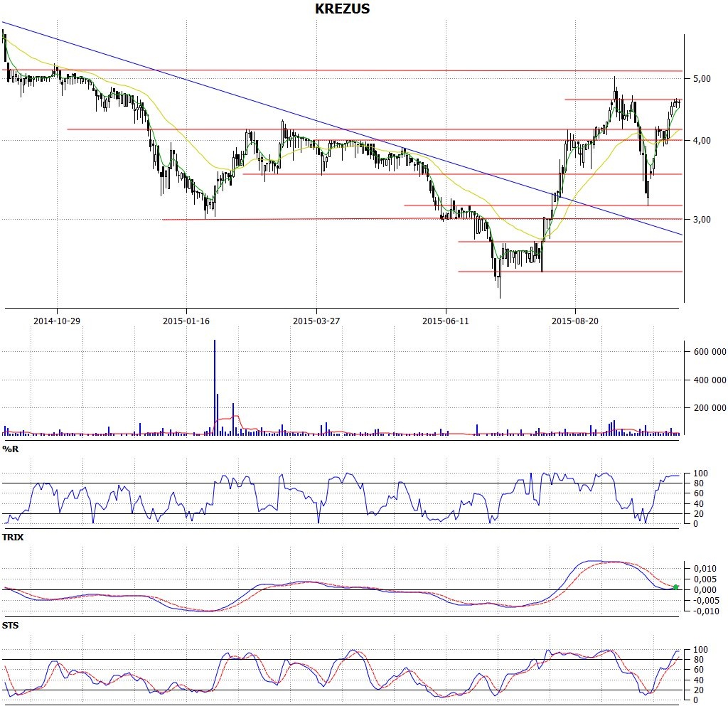
Task: Click the 600 000 volume axis label
Action: click(710, 352)
